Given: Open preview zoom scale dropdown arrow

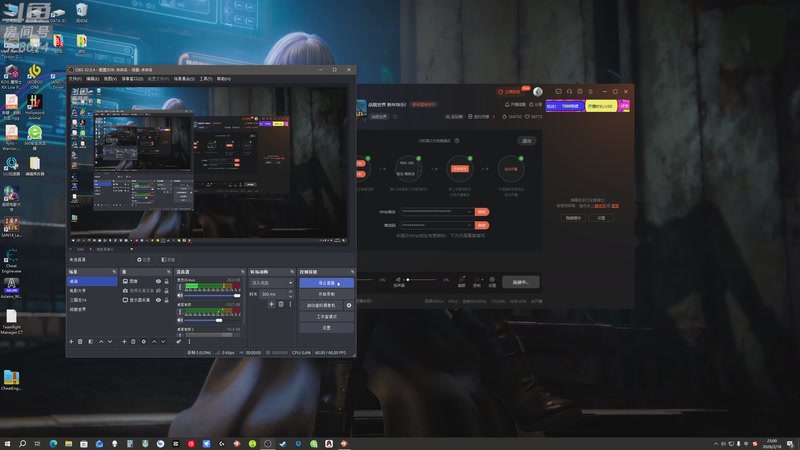Looking at the screenshot, I should (131, 249).
